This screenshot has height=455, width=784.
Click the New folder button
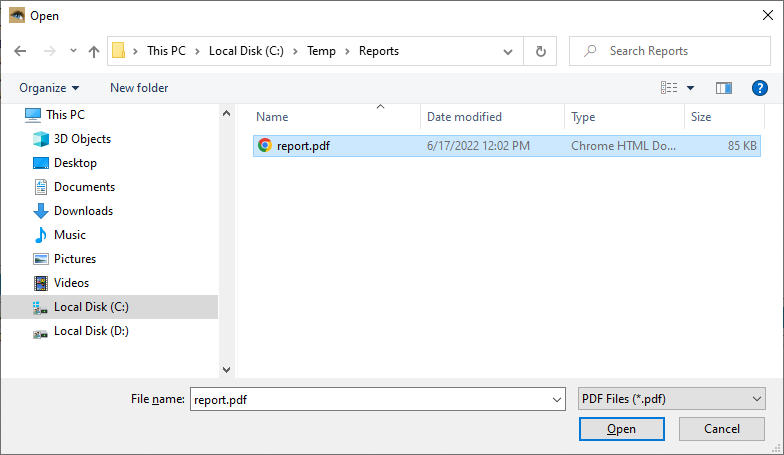point(139,88)
